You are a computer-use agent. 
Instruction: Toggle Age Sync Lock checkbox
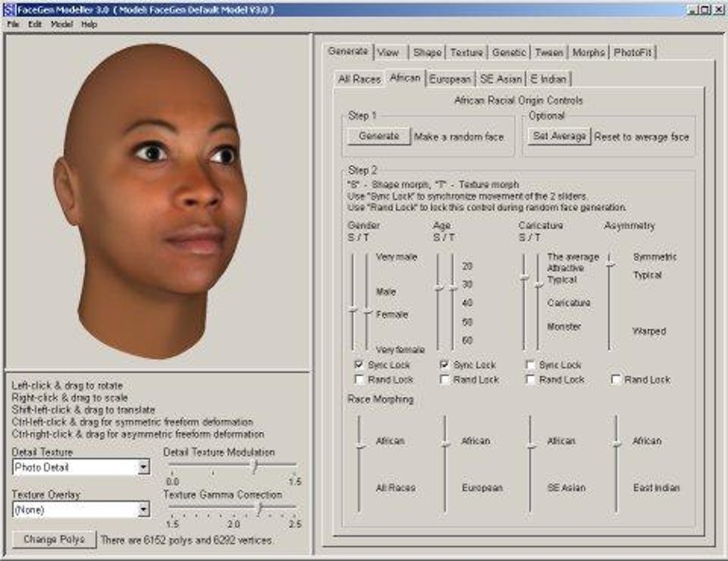click(x=445, y=365)
